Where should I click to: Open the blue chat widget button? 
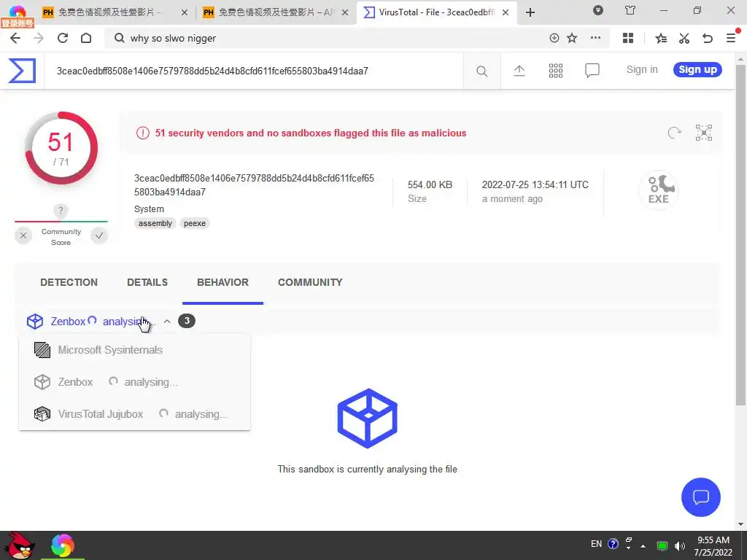point(701,497)
